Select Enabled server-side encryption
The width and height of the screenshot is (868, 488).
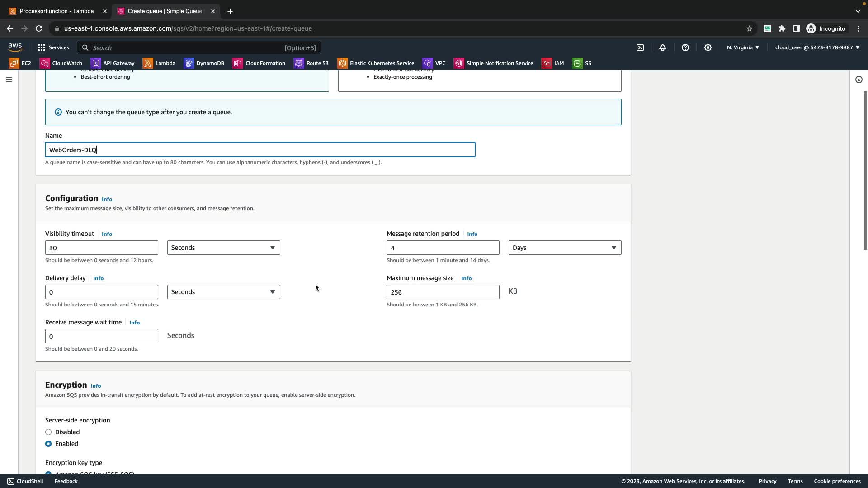pos(48,444)
